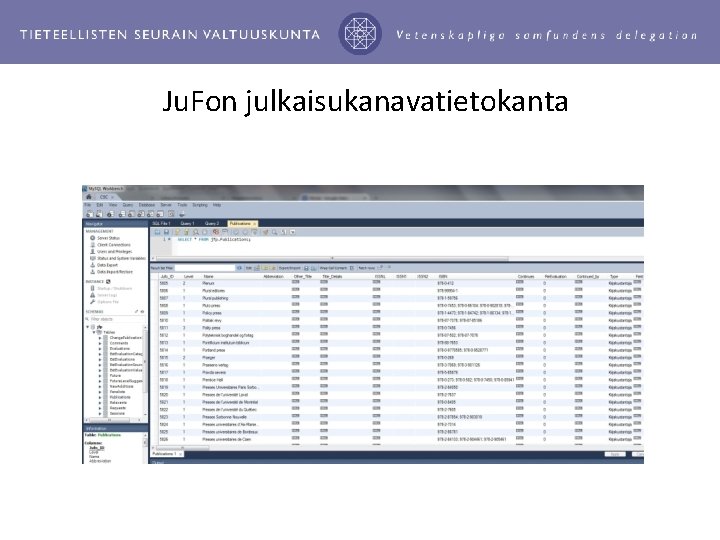Open the Edit menu
Image resolution: width=720 pixels, height=540 pixels.
click(x=100, y=205)
